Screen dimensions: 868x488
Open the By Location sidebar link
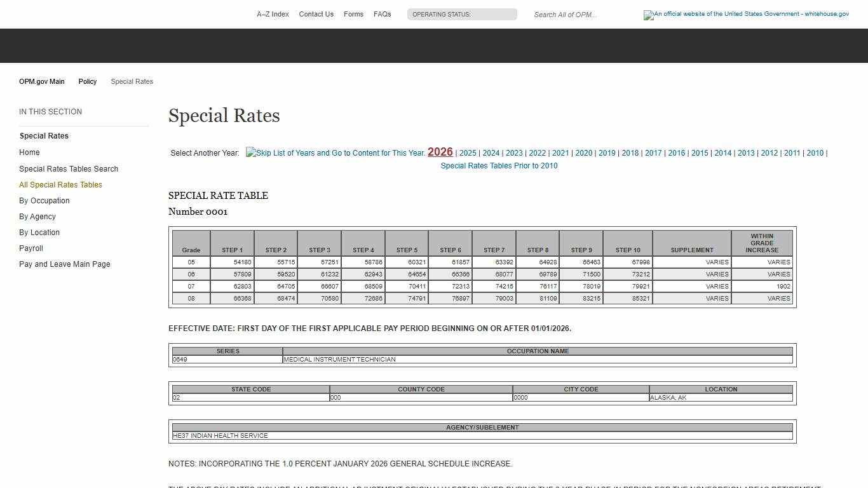(x=39, y=232)
